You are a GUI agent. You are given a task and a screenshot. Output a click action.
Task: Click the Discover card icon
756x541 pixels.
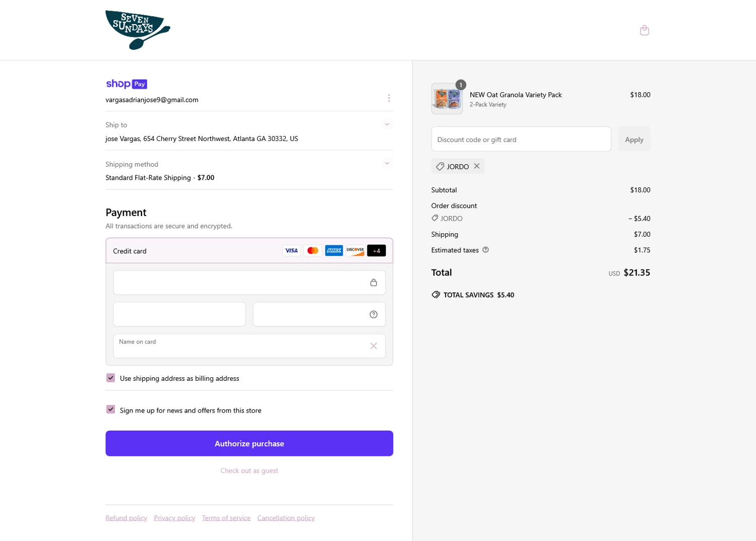[355, 250]
